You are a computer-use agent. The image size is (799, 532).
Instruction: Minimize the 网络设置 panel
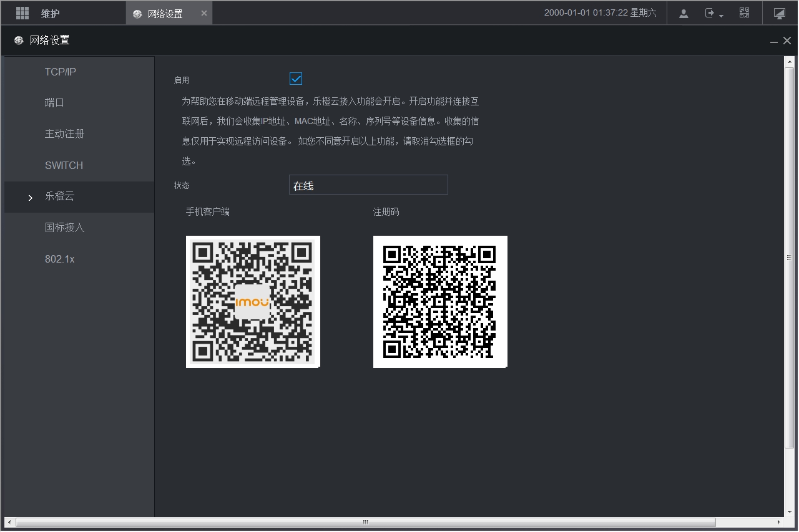774,41
